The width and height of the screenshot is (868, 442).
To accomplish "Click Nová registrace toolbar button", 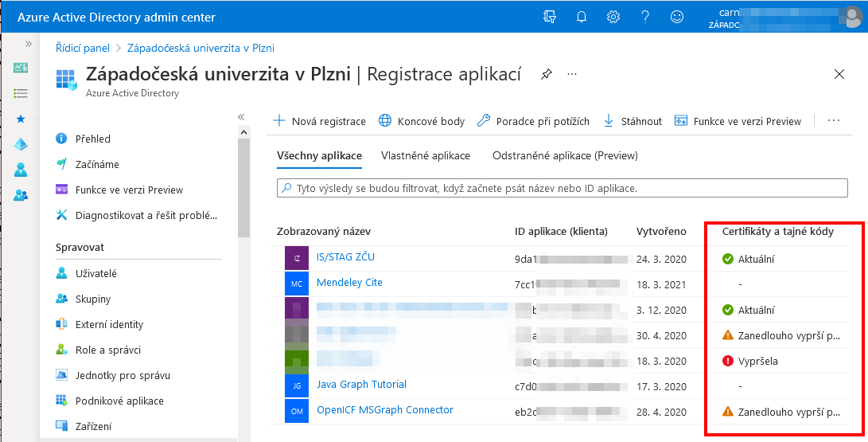I will point(319,121).
